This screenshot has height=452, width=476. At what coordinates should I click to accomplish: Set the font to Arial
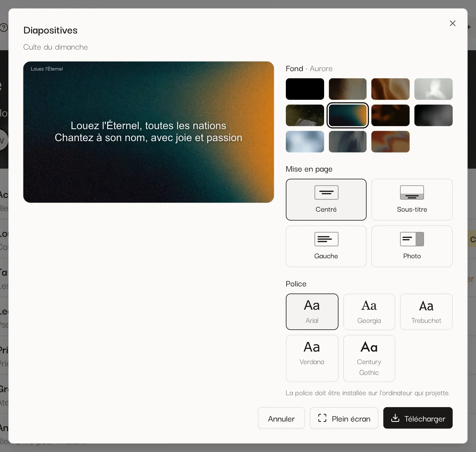coord(312,312)
